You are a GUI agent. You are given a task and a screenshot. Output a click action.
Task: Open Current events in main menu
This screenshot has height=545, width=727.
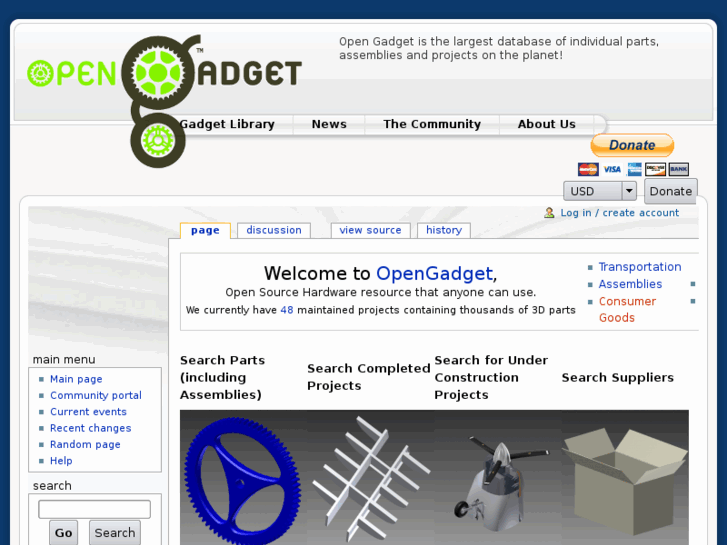coord(88,412)
